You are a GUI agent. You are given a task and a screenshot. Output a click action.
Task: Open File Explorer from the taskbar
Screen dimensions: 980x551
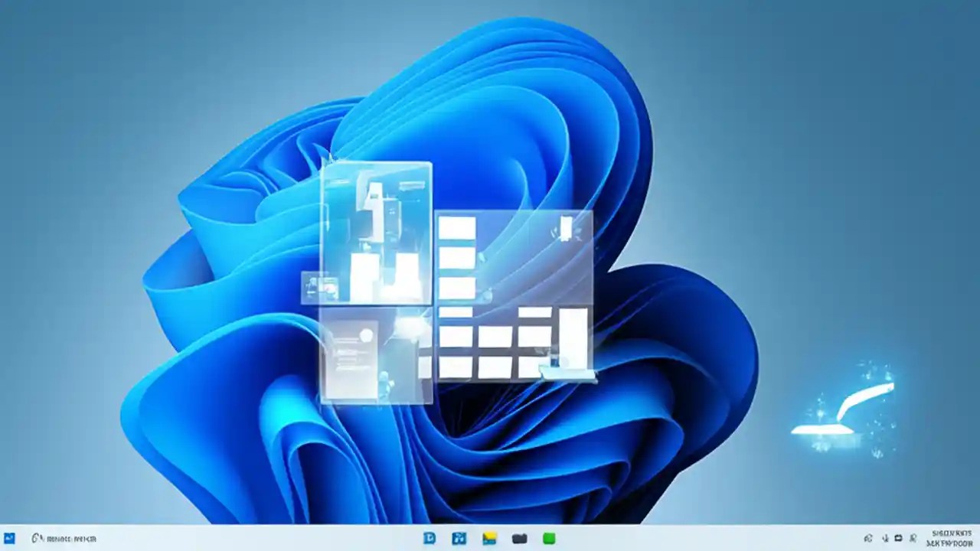488,538
